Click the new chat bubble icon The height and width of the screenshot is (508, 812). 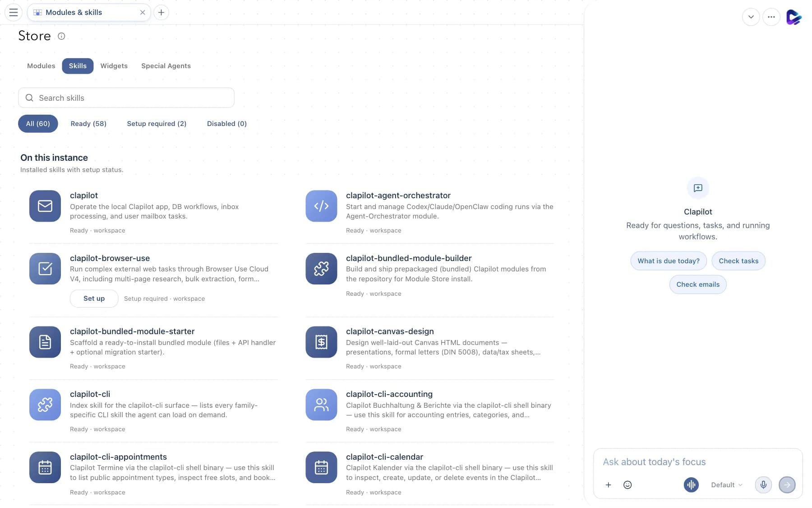click(x=698, y=188)
